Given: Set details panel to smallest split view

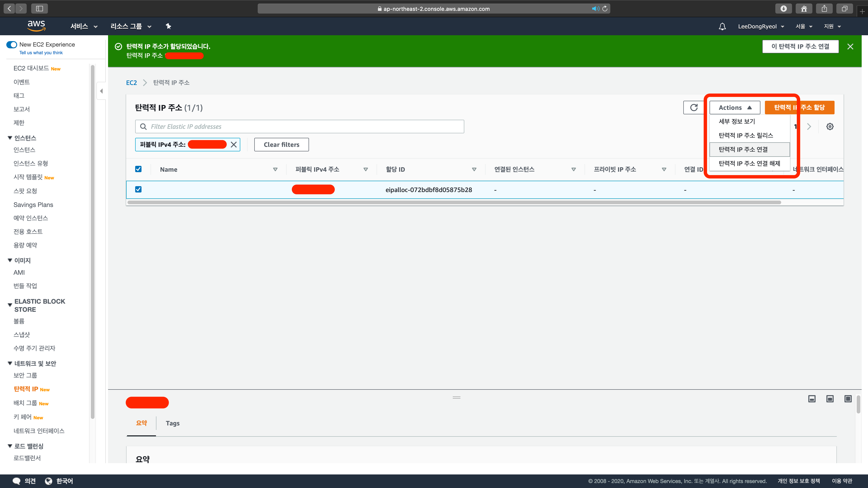Looking at the screenshot, I should pos(812,399).
